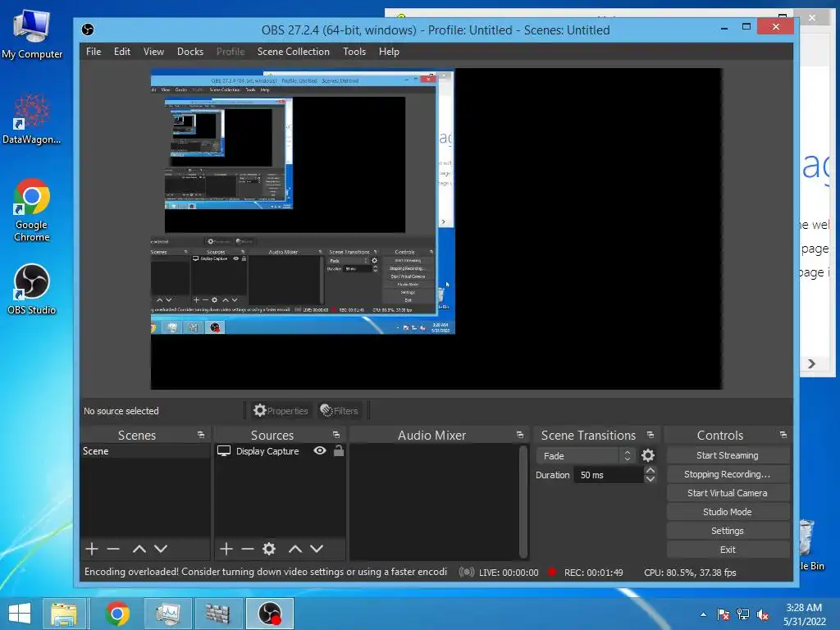Increase transition duration with up arrow
The image size is (840, 630).
point(651,470)
